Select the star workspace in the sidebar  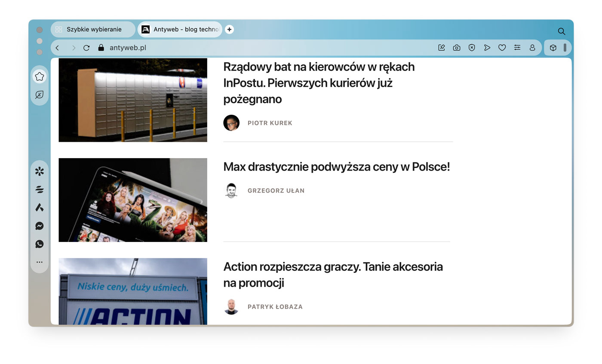point(40,76)
